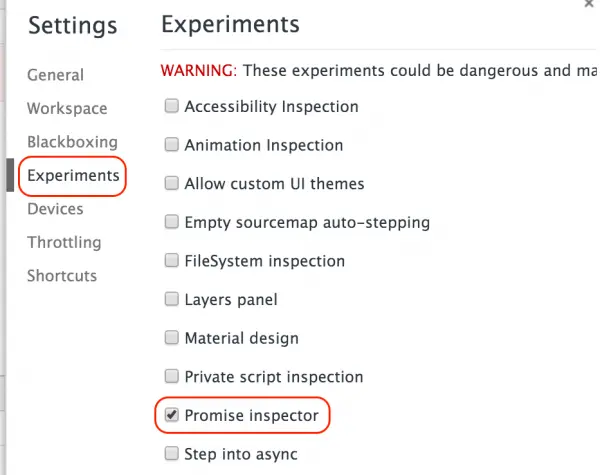The height and width of the screenshot is (475, 600).
Task: Uncheck the Promise inspector checkbox
Action: [172, 415]
